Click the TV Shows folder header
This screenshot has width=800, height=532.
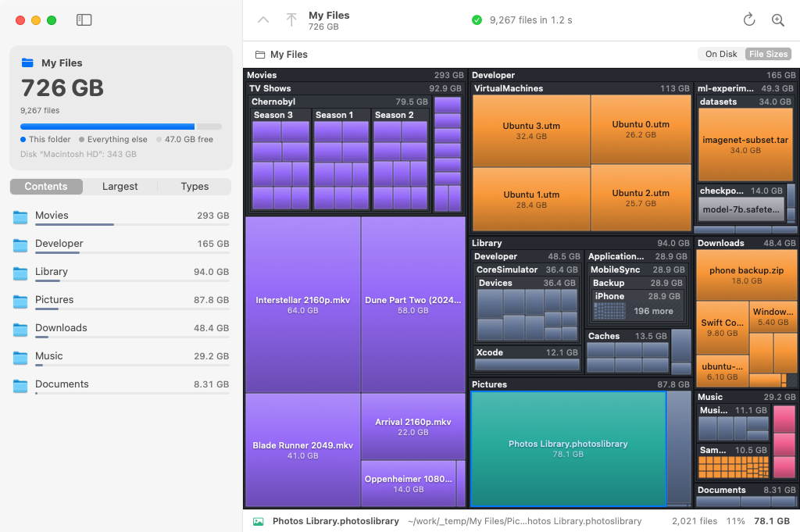click(355, 88)
